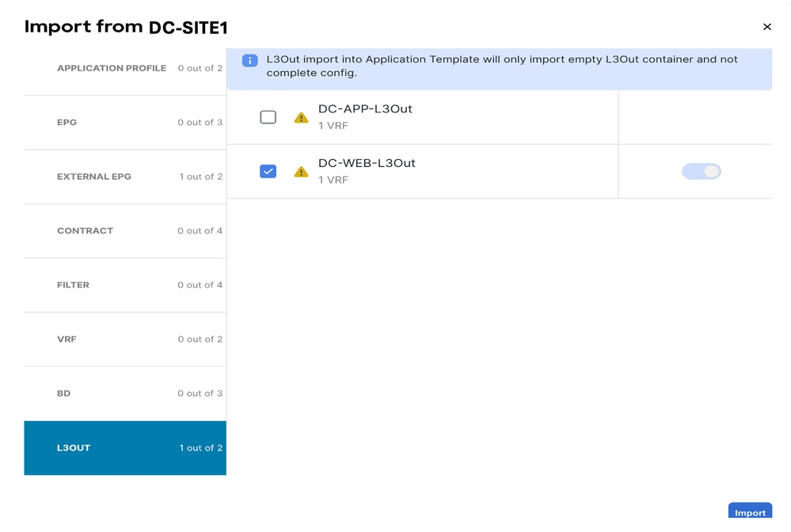This screenshot has width=791, height=532.
Task: Click warning icon beside DC-WEB-L3Out
Action: (x=301, y=172)
